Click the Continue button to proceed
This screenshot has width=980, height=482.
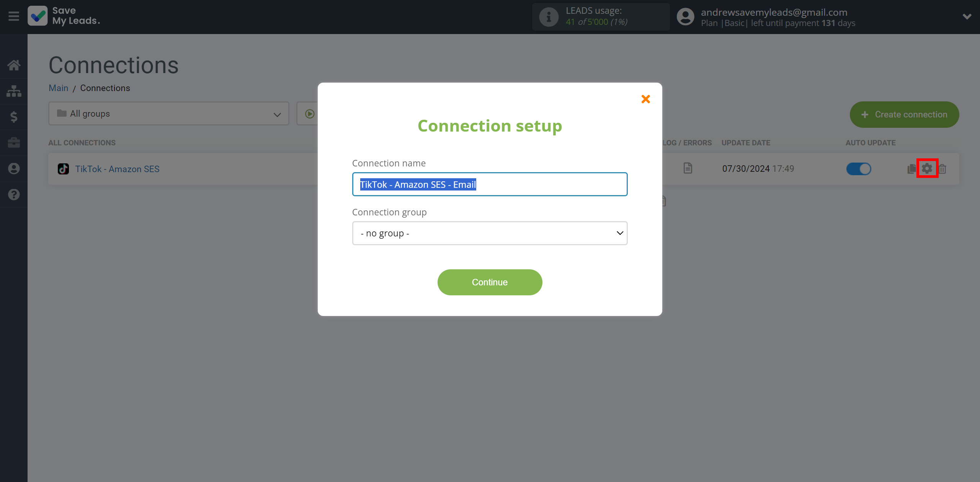pos(490,282)
